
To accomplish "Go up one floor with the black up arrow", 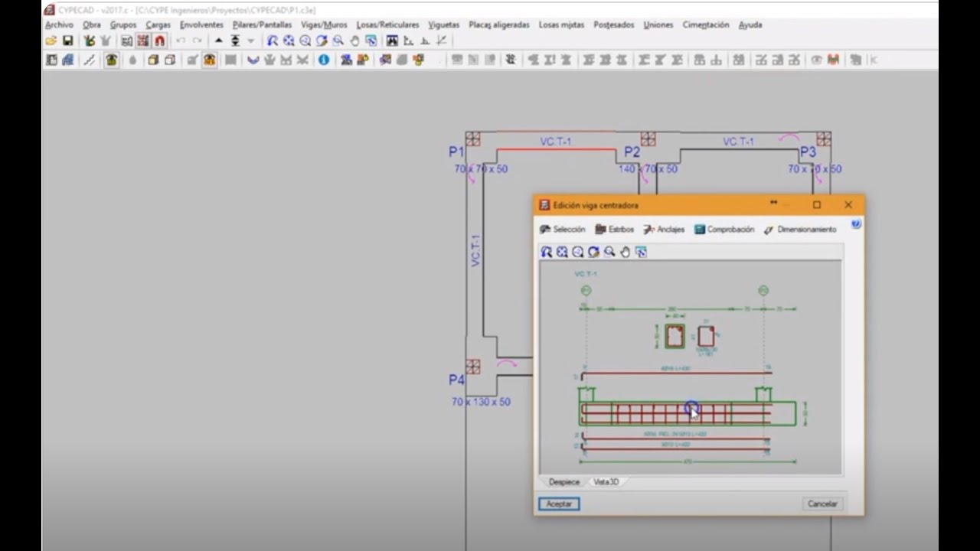I will pos(219,41).
